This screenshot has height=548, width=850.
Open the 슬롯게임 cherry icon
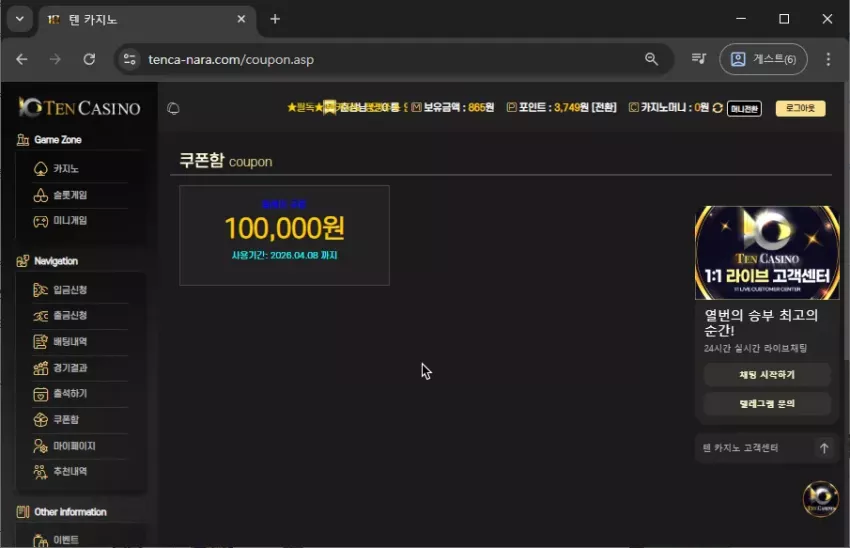(41, 195)
